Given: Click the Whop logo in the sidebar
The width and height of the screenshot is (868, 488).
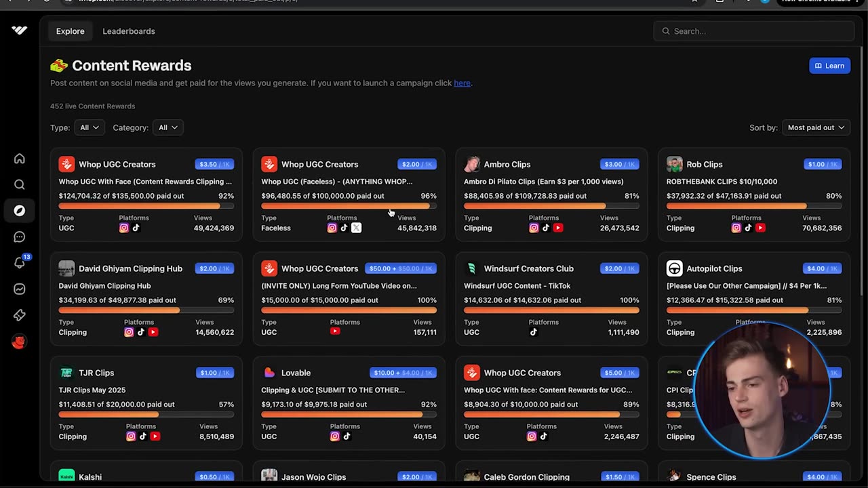Looking at the screenshot, I should coord(19,30).
